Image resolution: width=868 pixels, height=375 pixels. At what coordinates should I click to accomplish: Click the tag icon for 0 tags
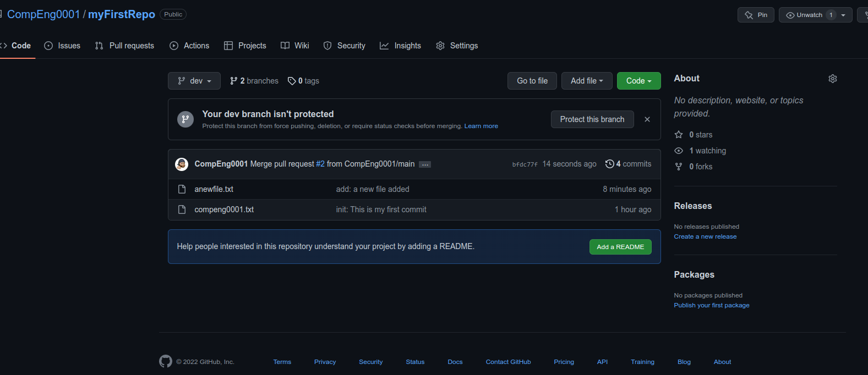click(292, 81)
